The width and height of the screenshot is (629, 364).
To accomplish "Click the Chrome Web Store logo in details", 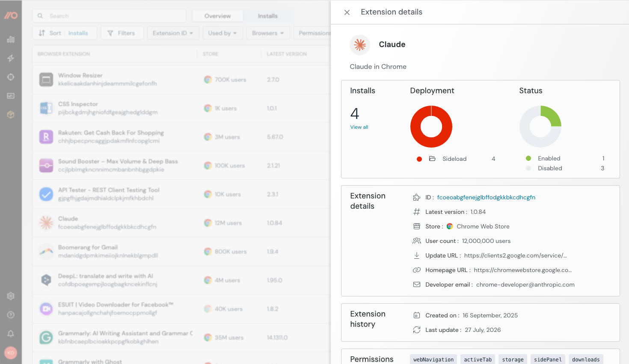I will click(450, 226).
